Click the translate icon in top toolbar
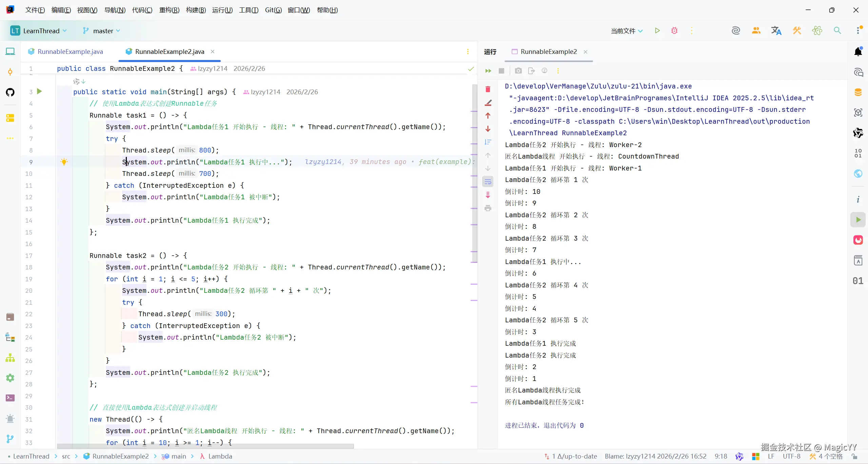 pyautogui.click(x=776, y=31)
